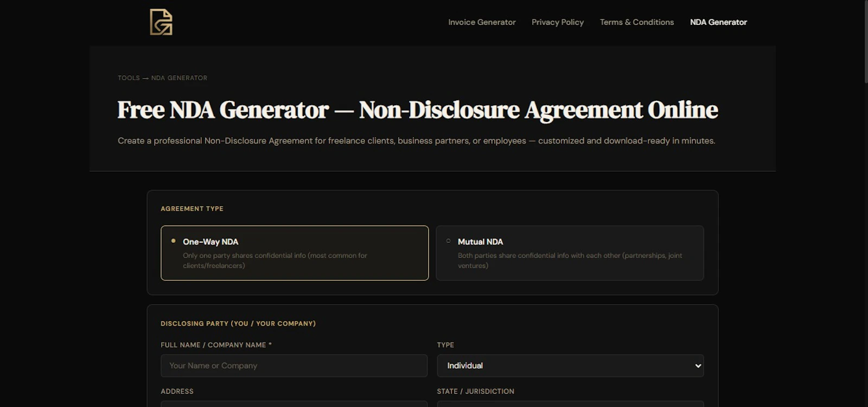The image size is (868, 407).
Task: Click the Full Name / Company Name field
Action: point(294,366)
